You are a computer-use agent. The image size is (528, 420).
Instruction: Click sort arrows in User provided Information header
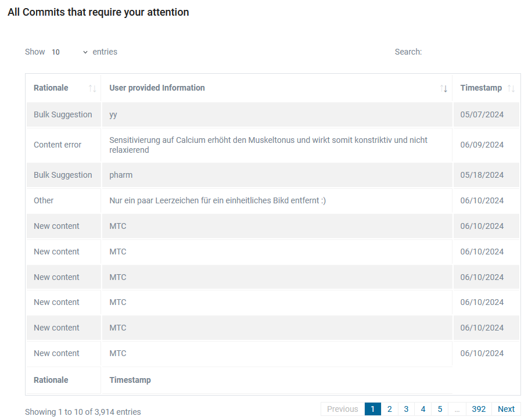click(x=444, y=88)
